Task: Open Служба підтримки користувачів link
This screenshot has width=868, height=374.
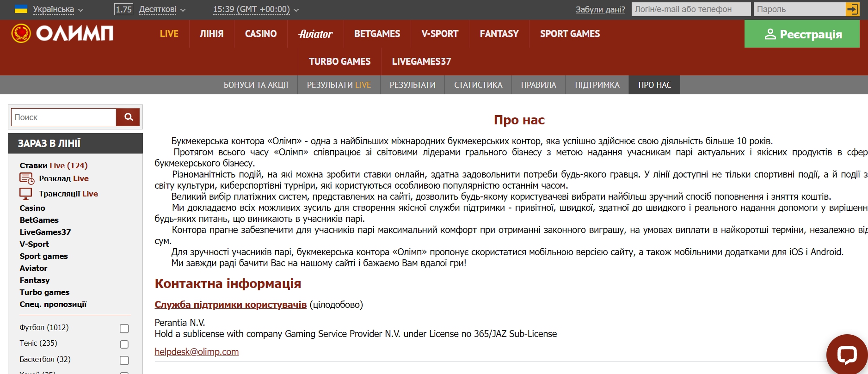Action: [231, 305]
